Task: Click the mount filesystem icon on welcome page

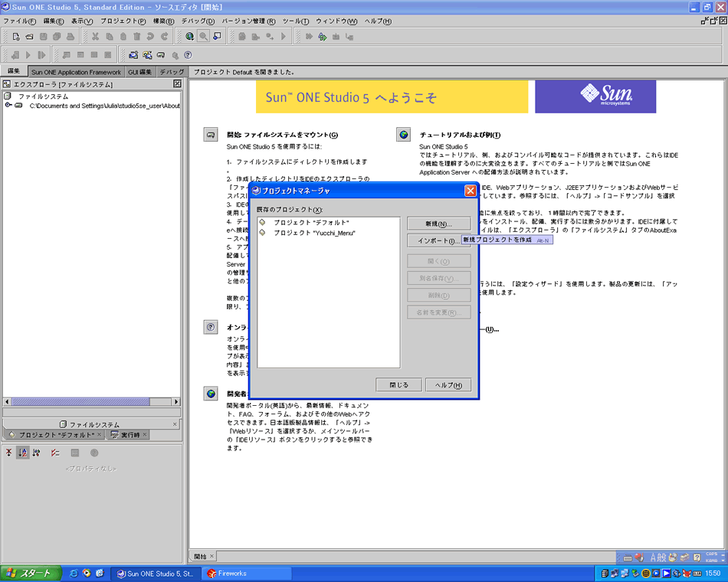Action: tap(211, 135)
